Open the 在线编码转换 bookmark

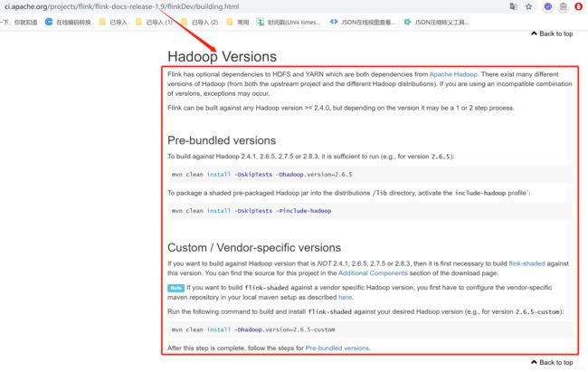tap(68, 22)
